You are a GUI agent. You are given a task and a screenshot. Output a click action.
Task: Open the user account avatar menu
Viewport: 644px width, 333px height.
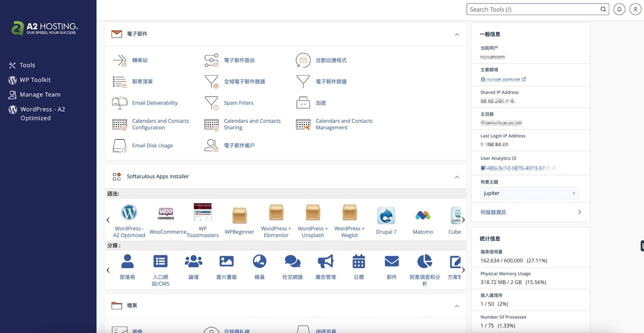pos(636,9)
